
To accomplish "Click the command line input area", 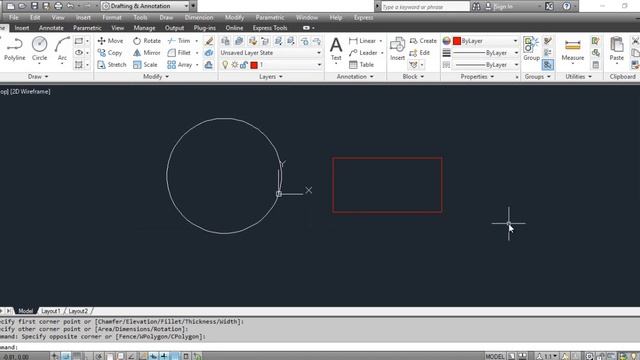I will [320, 347].
